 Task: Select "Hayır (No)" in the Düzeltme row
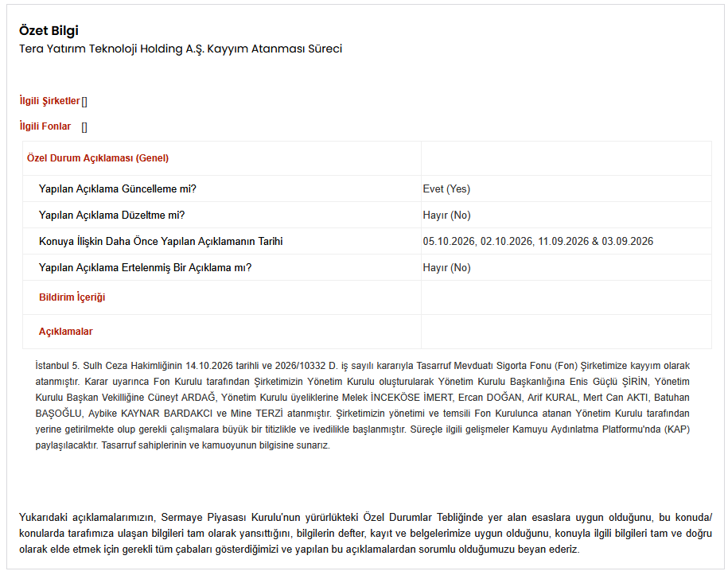pos(446,216)
